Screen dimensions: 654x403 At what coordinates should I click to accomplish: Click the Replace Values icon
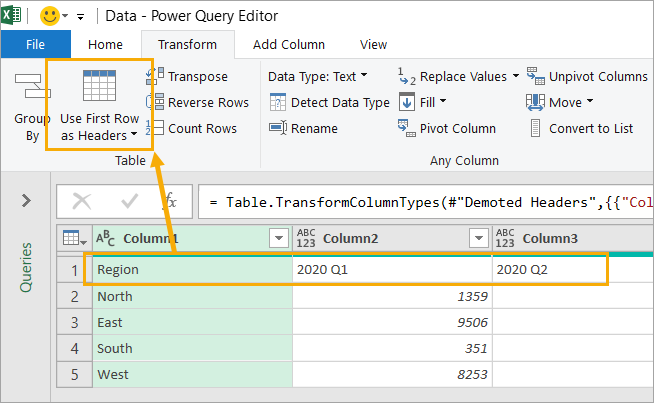point(407,77)
